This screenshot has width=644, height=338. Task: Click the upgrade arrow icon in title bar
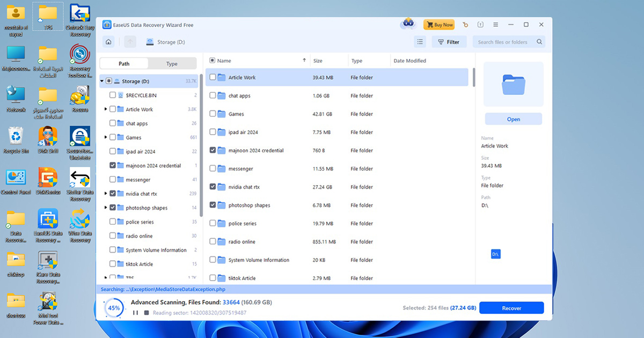[x=480, y=25]
